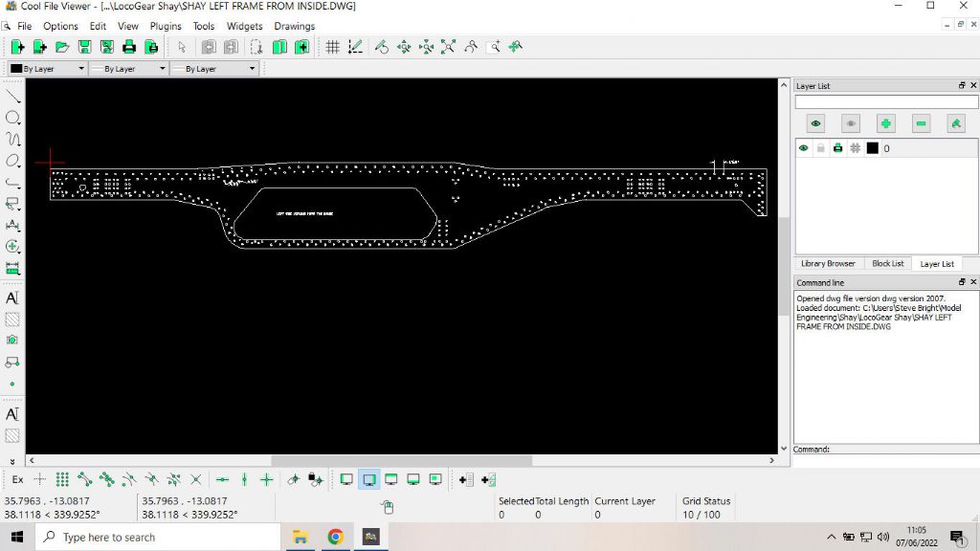Viewport: 980px width, 551px height.
Task: Expand the left toolbar overflow chevron
Action: (12, 461)
